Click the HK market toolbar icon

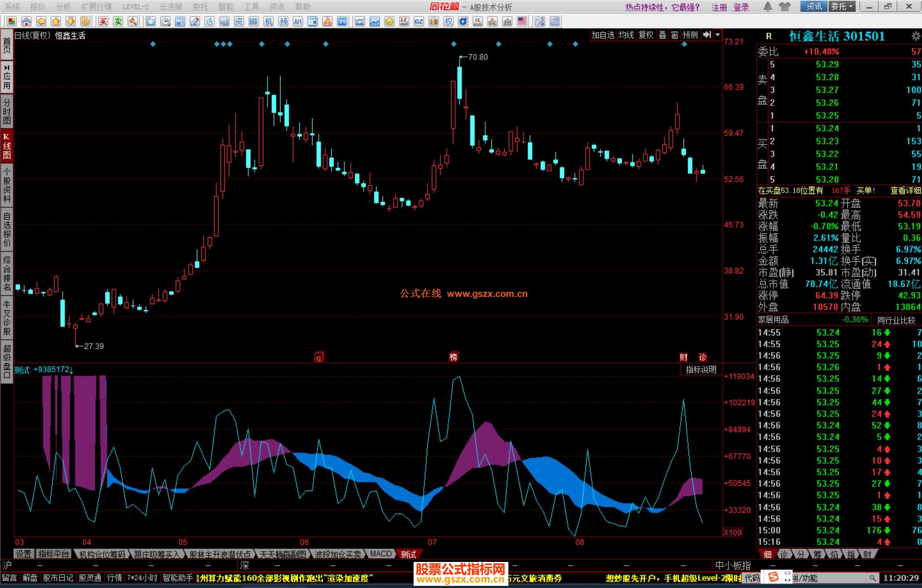(x=478, y=21)
